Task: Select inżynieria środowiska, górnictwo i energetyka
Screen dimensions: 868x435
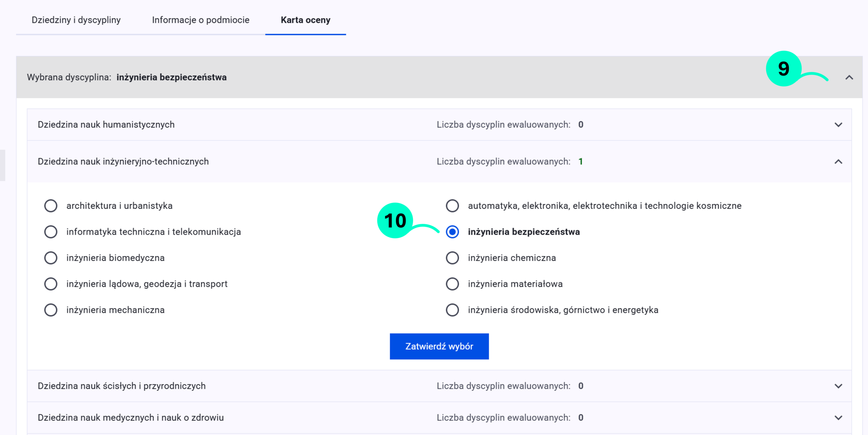Action: click(x=452, y=310)
